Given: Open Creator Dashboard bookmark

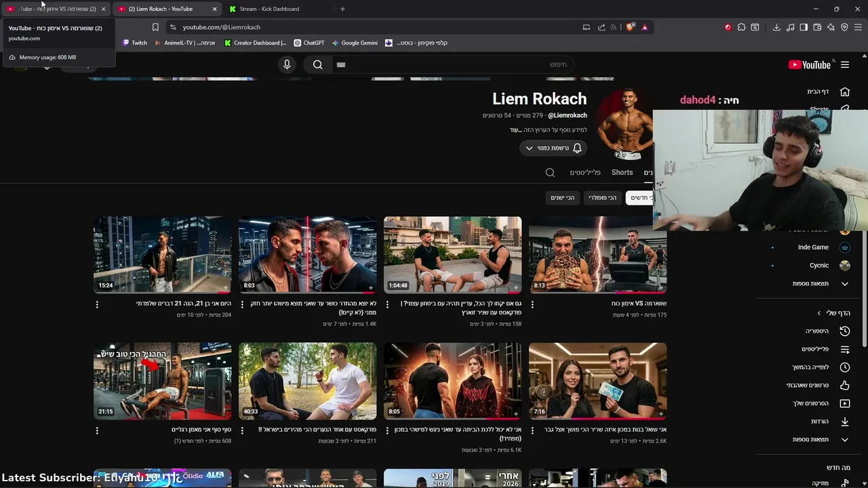Looking at the screenshot, I should 256,43.
